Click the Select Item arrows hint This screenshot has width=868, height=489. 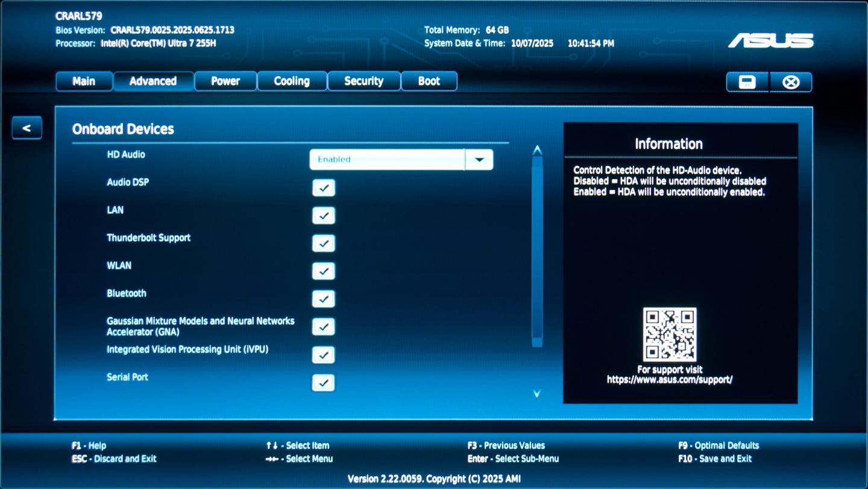[298, 446]
